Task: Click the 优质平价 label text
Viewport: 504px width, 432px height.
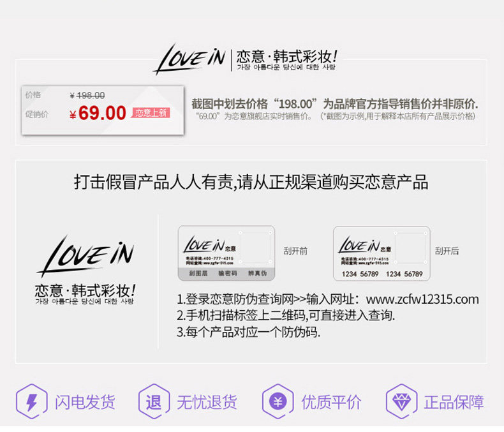Action: click(331, 402)
